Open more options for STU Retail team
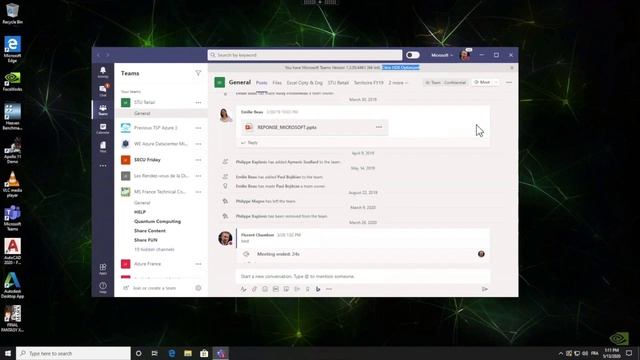This screenshot has width=640, height=360. pos(198,102)
